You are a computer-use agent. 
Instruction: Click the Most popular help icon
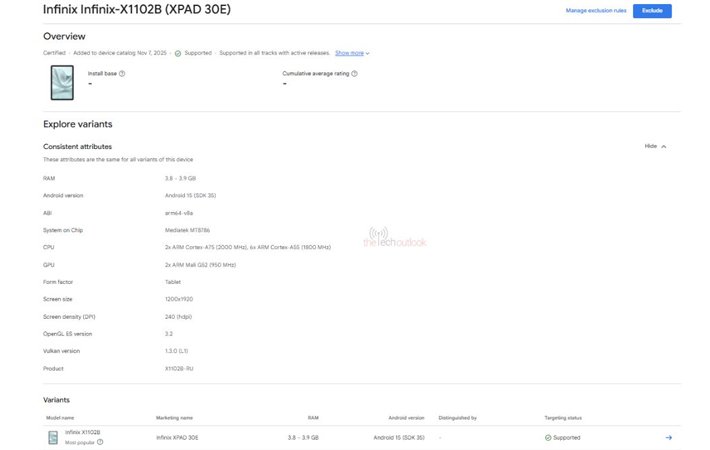click(100, 442)
